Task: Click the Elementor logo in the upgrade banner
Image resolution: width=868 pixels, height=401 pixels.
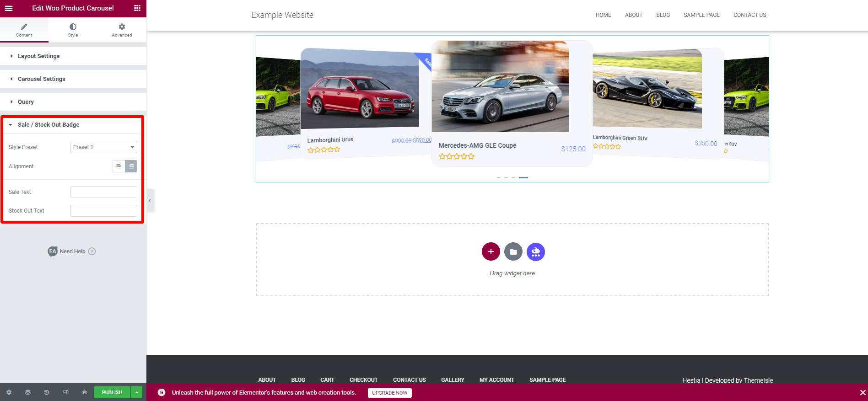Action: (x=162, y=392)
